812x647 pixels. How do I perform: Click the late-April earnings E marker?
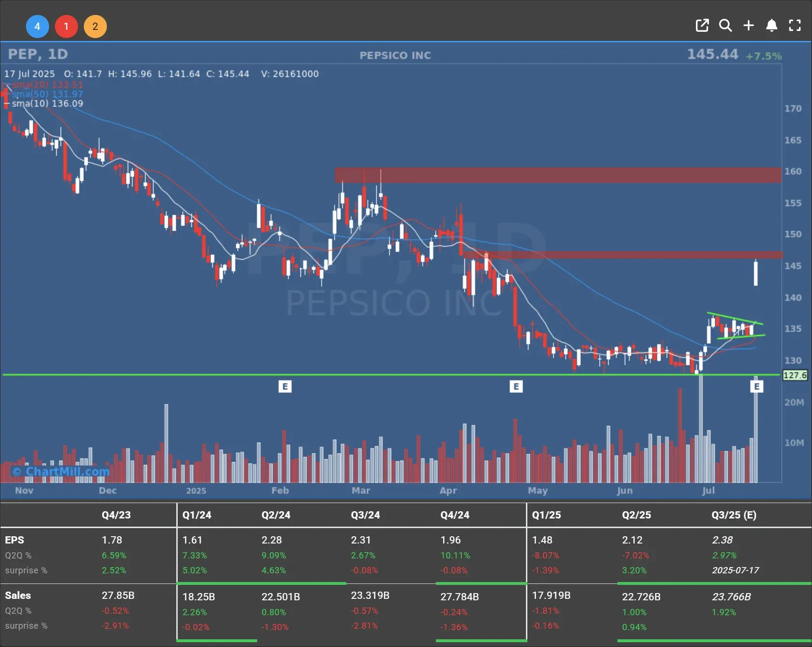pos(516,386)
